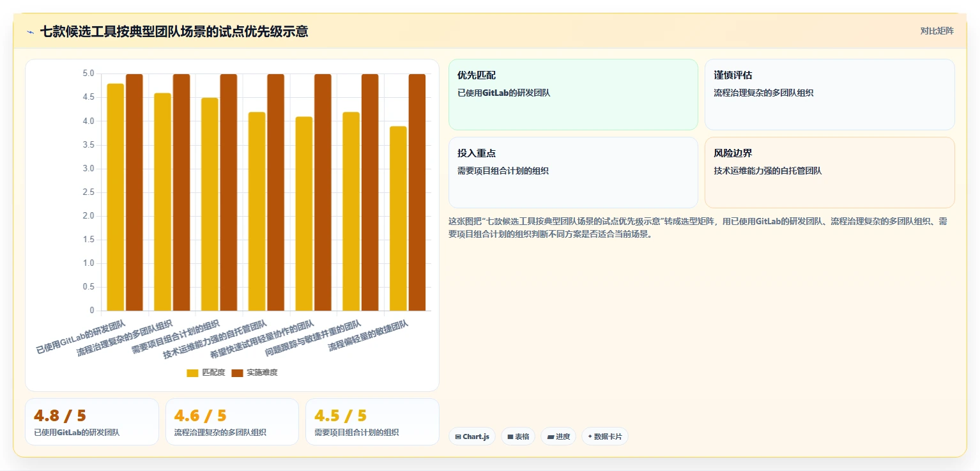The height and width of the screenshot is (471, 980).
Task: Click the brown bar for 流程偏轻量的敏捷团队
Action: [417, 192]
